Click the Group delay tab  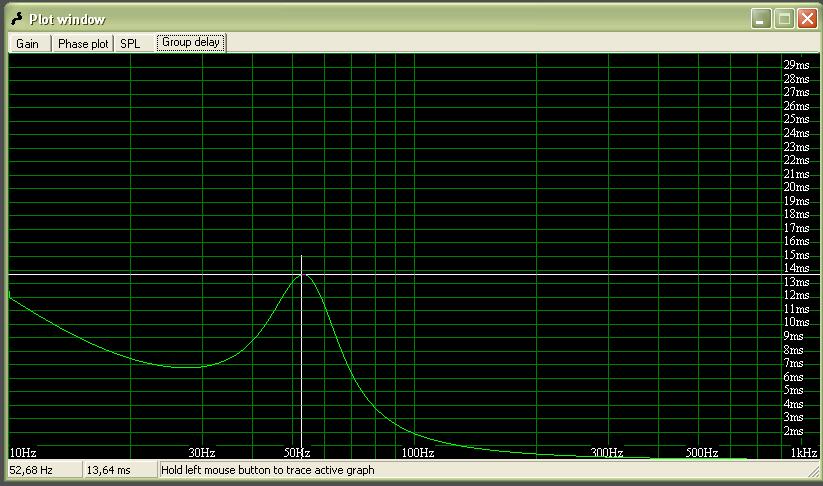pyautogui.click(x=191, y=43)
